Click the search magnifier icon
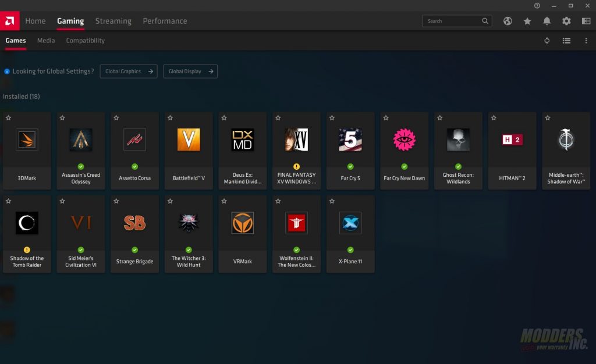This screenshot has width=596, height=364. coord(485,21)
